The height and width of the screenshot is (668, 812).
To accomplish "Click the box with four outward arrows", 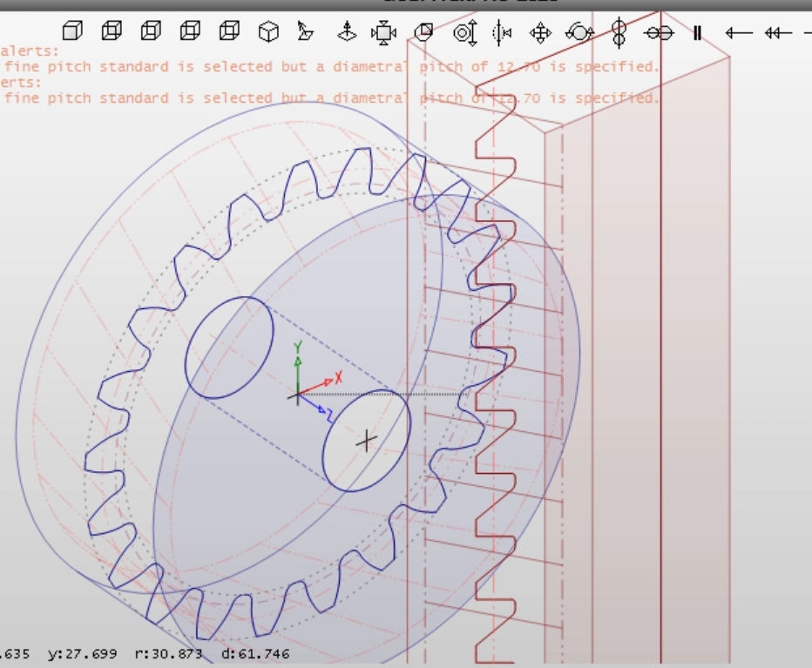I will pos(383,33).
